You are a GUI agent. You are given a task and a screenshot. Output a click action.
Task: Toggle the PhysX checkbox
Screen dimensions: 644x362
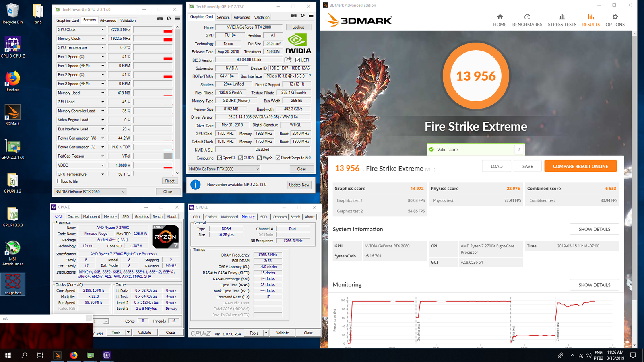[x=259, y=158]
